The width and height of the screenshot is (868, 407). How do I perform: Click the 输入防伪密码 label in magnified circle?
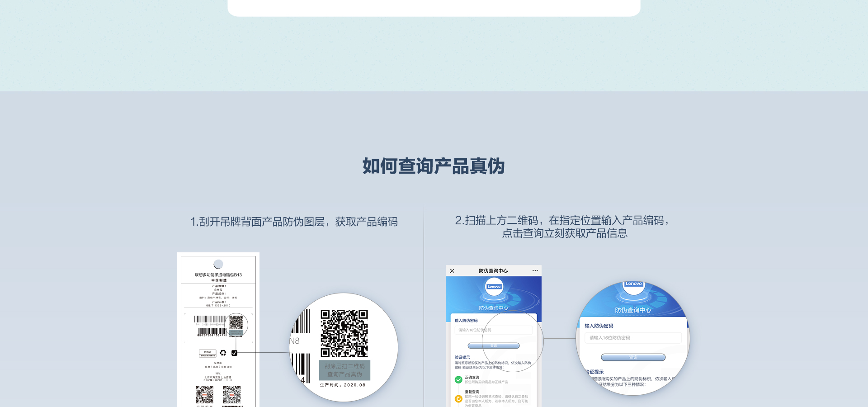(x=599, y=326)
